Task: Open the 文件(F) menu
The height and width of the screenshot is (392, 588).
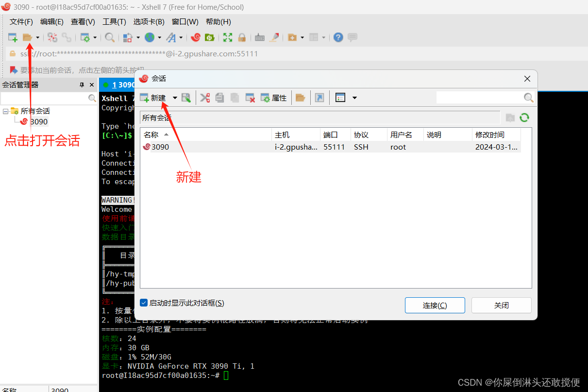Action: (x=21, y=22)
